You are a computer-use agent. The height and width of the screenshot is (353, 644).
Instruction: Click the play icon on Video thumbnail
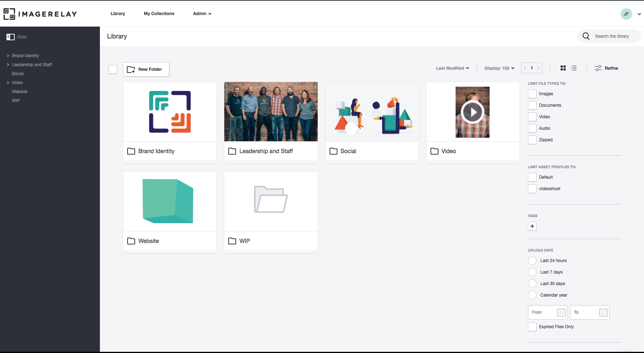point(473,113)
